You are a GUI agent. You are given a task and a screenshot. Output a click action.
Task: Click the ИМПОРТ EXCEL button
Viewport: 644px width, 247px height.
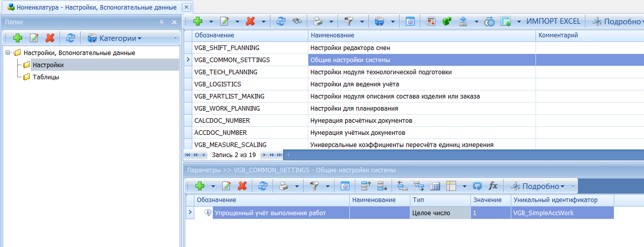click(553, 21)
